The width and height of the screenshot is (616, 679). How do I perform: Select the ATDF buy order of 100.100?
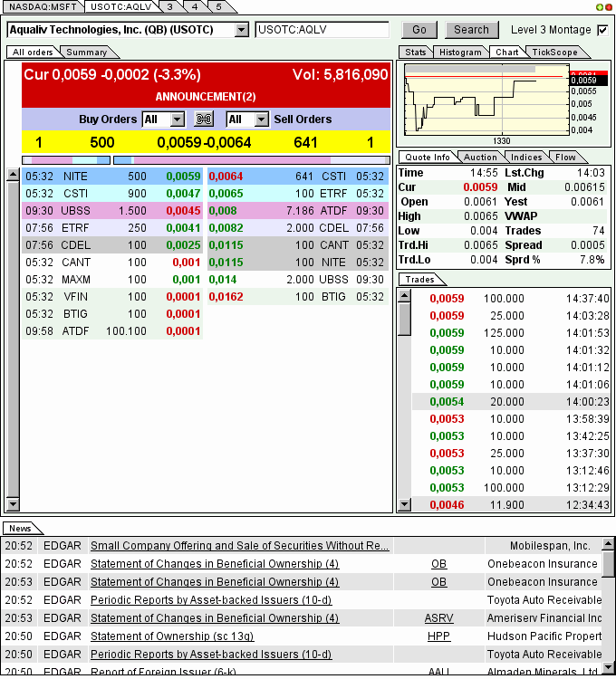tap(112, 331)
